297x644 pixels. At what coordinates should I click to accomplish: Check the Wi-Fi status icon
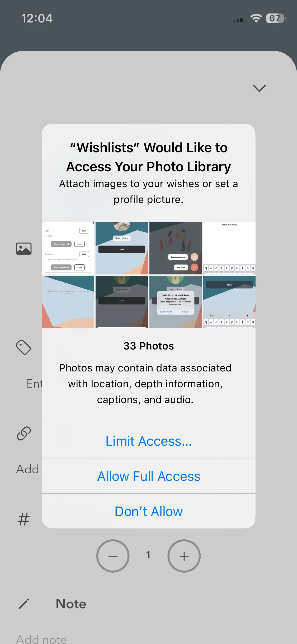click(256, 18)
